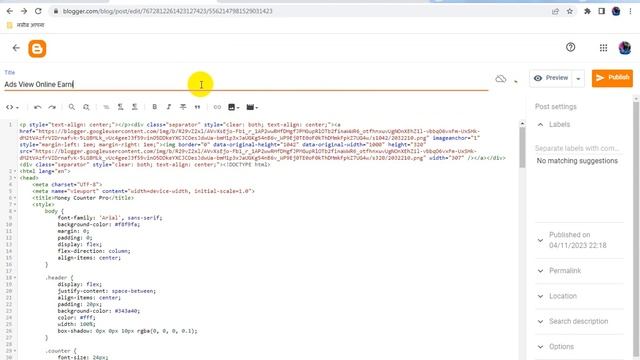The height and width of the screenshot is (360, 640).
Task: Toggle bold formatting
Action: 155,107
